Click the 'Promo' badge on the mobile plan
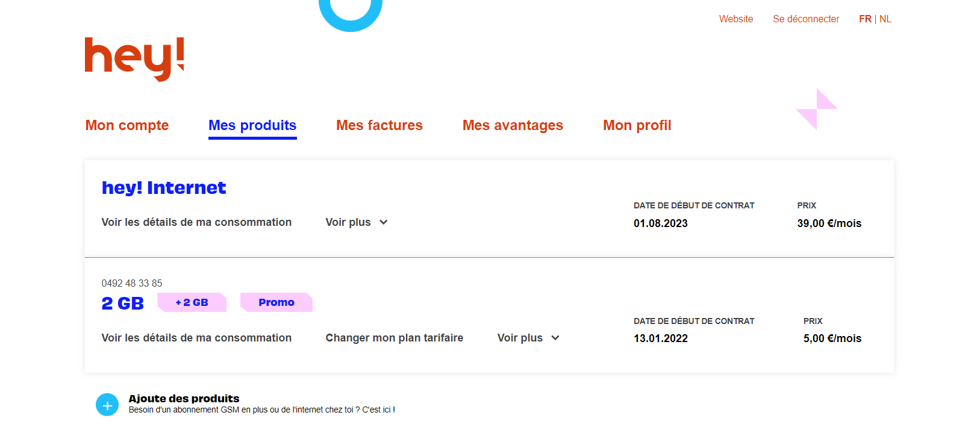Image resolution: width=980 pixels, height=430 pixels. point(276,302)
